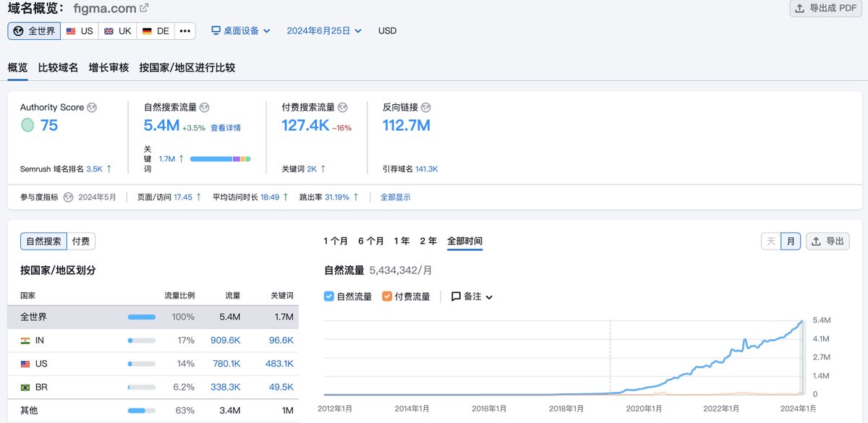
Task: Click US traffic 780.1K value
Action: coord(226,364)
